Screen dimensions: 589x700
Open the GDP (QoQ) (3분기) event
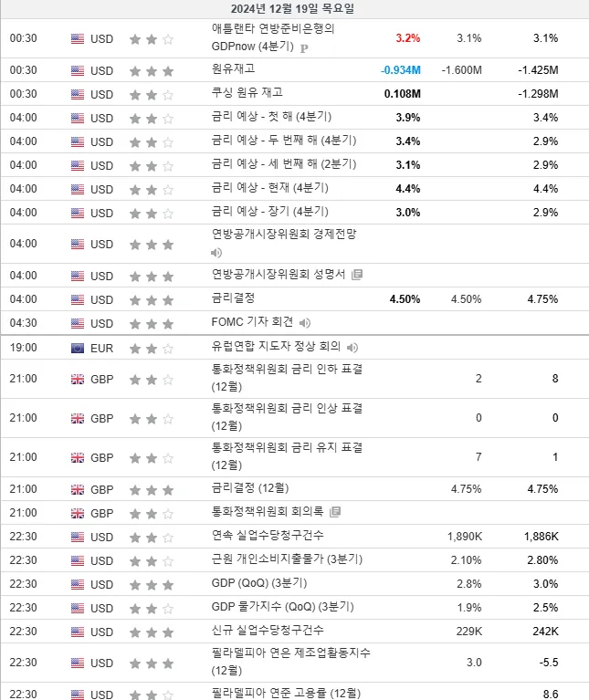point(259,583)
